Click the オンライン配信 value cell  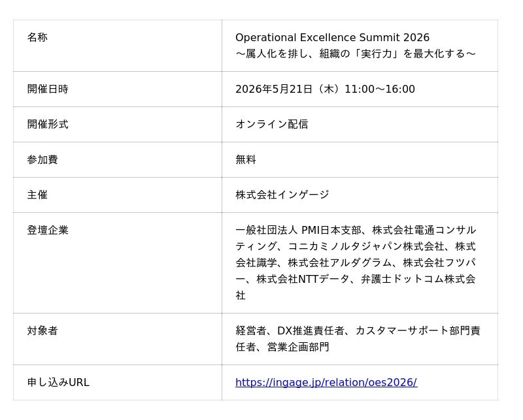tap(271, 125)
